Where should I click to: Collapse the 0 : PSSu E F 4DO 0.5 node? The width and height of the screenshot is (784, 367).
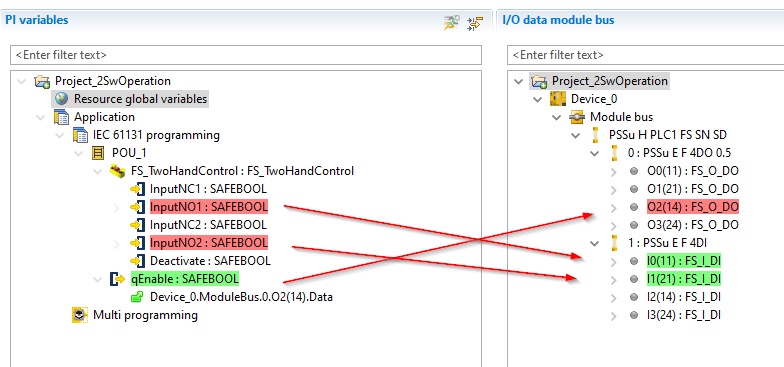click(594, 154)
